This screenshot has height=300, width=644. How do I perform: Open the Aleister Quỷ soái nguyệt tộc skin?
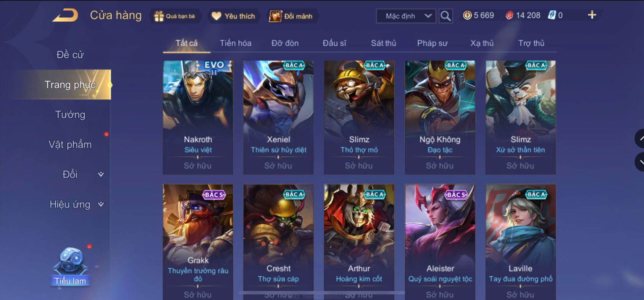click(x=440, y=242)
